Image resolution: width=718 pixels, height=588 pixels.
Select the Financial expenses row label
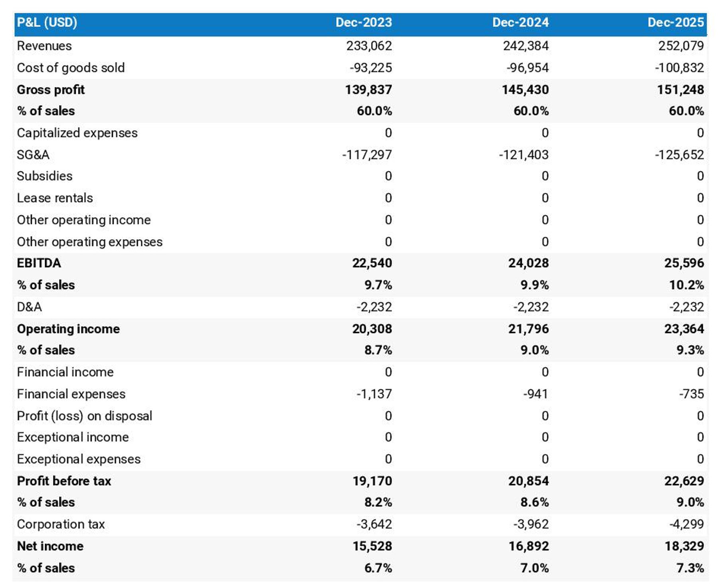tap(71, 394)
